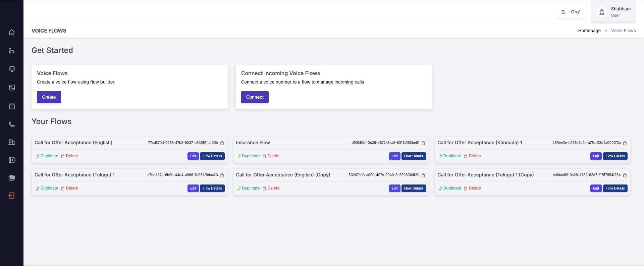Screen dimensions: 644x266
Task: Open the Shubham user profile menu
Action: coord(613,12)
